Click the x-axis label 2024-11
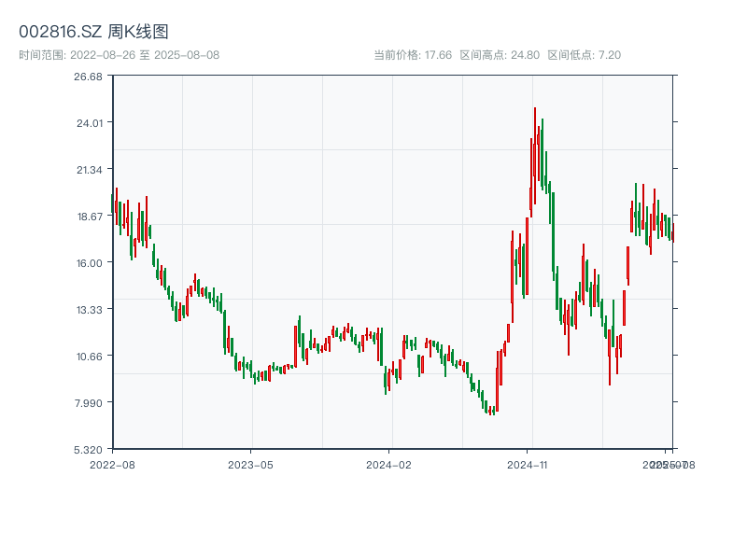747x560 pixels. pos(527,465)
